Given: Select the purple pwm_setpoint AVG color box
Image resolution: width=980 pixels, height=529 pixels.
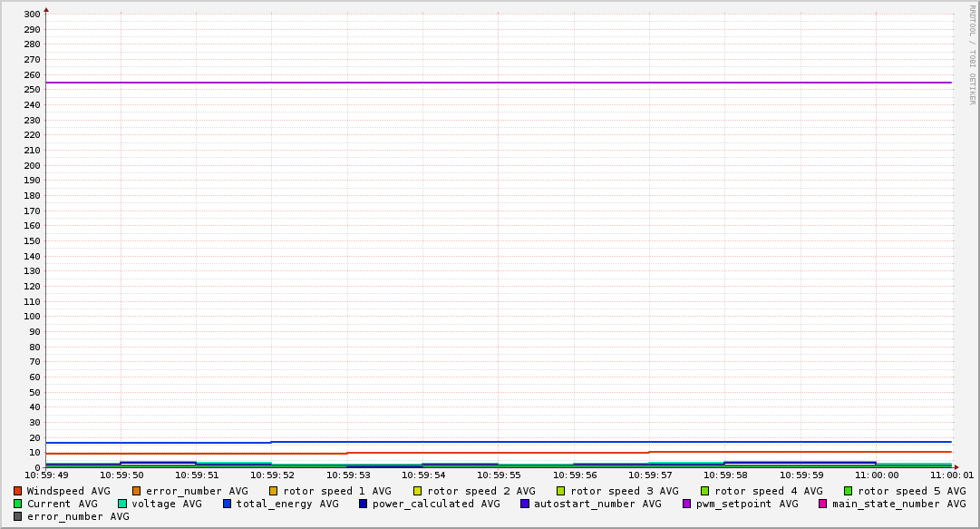Looking at the screenshot, I should click(686, 504).
